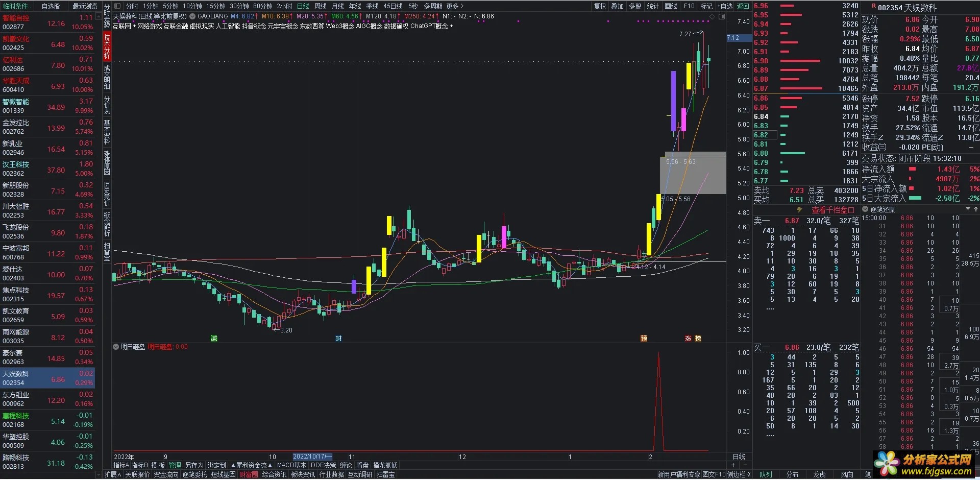Image resolution: width=980 pixels, height=480 pixels.
Task: Collapse the sidebar with 侧边栏
Action: coord(739,474)
